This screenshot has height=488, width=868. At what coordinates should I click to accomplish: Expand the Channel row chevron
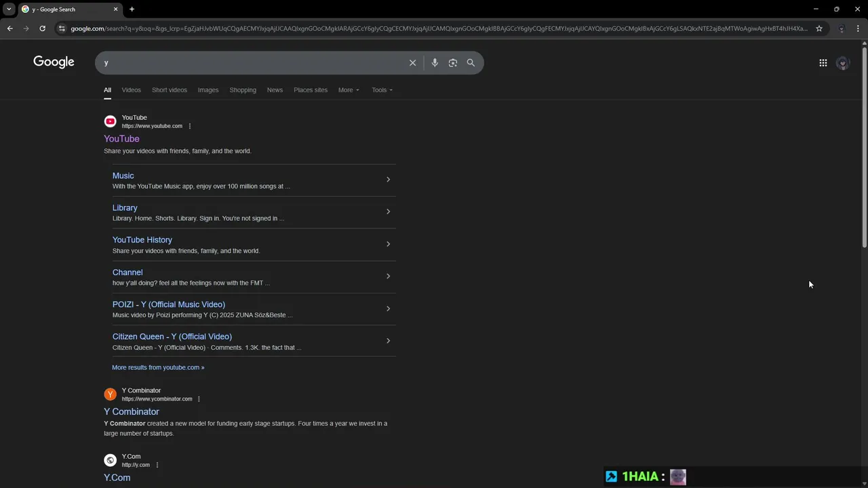click(388, 276)
